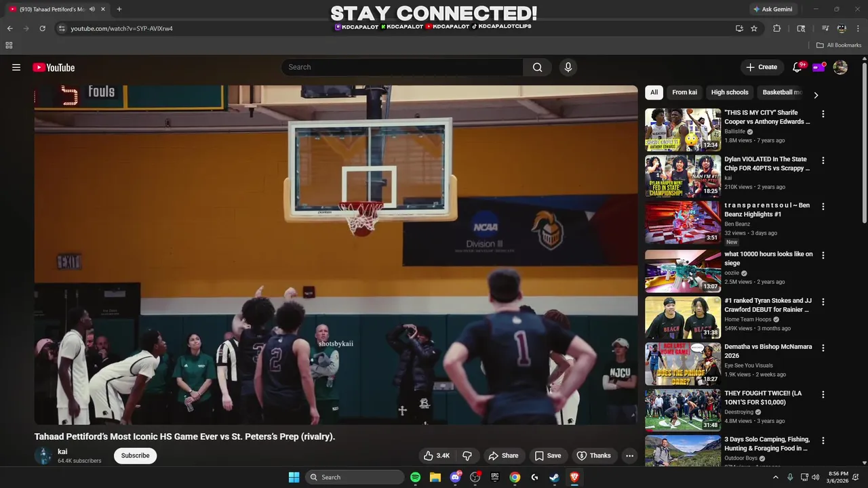Open options for Sharife Cooper video
The width and height of the screenshot is (868, 488).
tap(823, 115)
